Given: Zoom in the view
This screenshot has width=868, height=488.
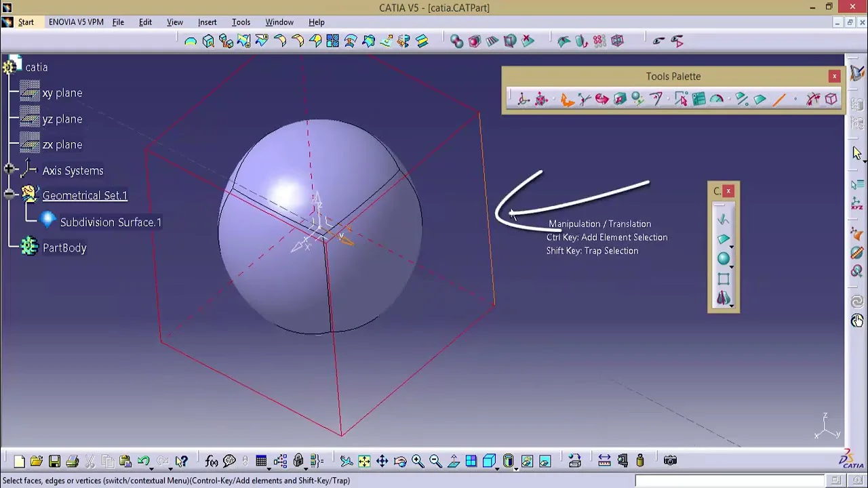Looking at the screenshot, I should pos(417,462).
